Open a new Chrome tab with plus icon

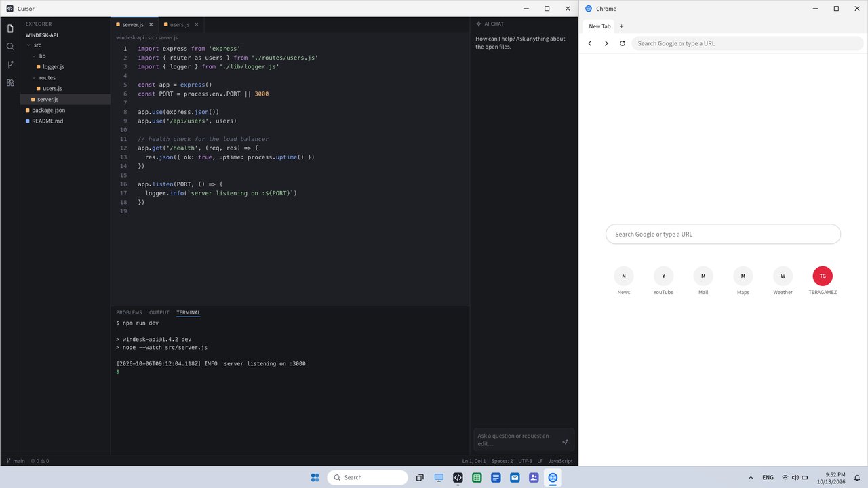[x=621, y=26]
